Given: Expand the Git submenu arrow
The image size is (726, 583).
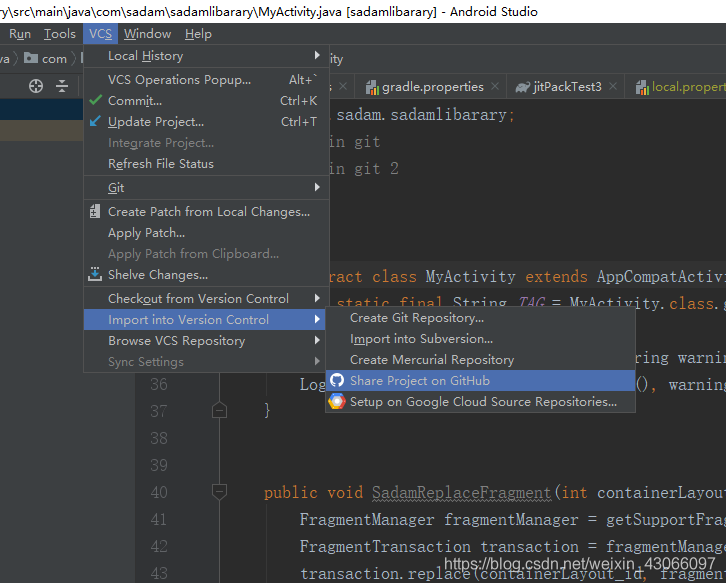Looking at the screenshot, I should tap(317, 187).
